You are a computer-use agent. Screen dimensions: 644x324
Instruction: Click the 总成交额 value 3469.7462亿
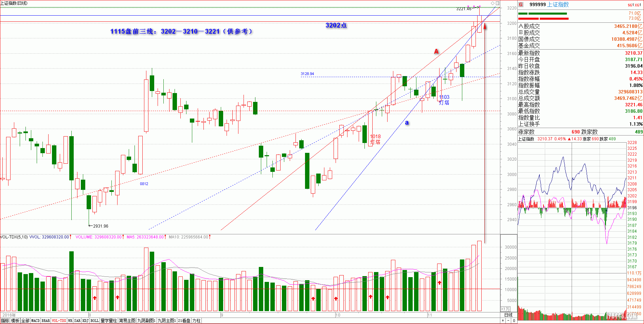click(x=628, y=98)
